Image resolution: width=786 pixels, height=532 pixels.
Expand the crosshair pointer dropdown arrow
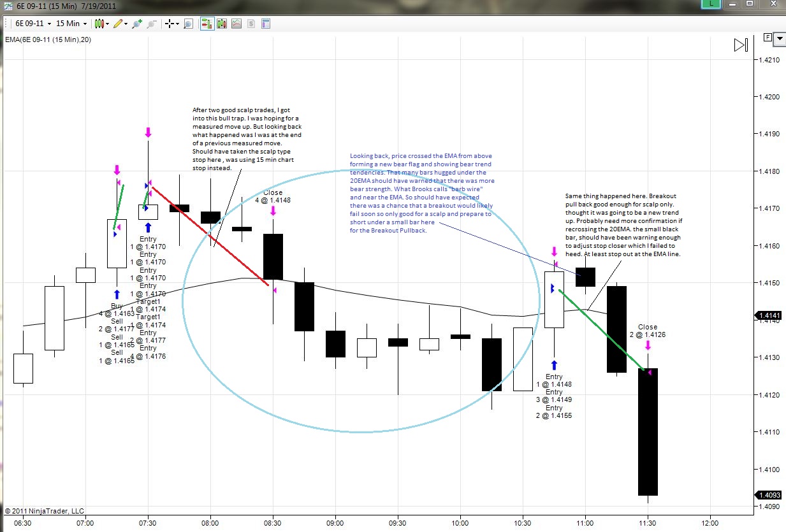pos(178,24)
